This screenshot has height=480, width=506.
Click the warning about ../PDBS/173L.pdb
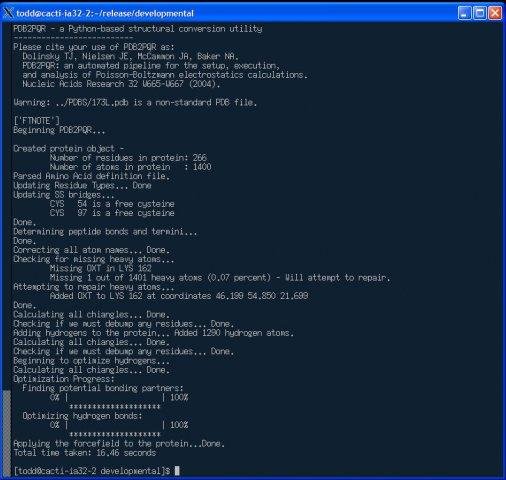(135, 102)
